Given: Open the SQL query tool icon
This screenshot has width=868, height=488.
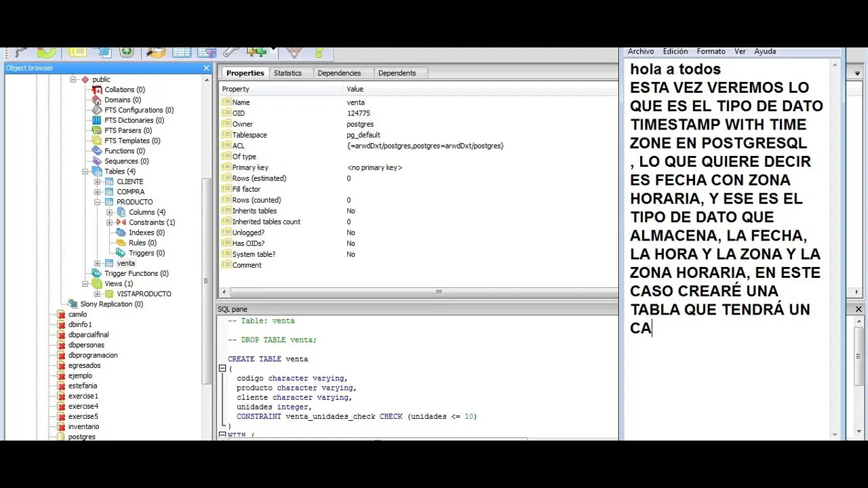Looking at the screenshot, I should 155,52.
